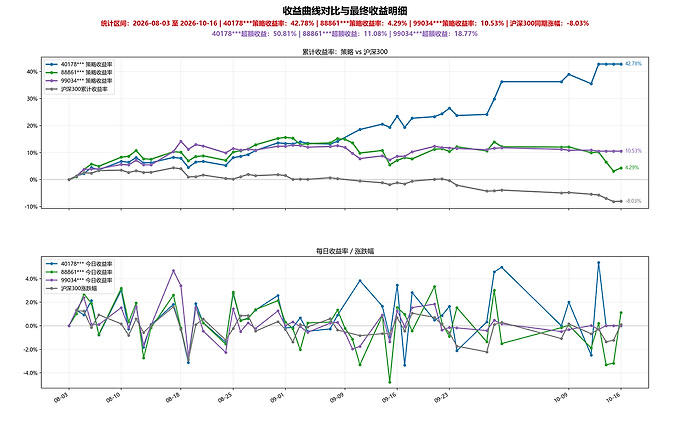Click legend entry 88861*** 今日收益率
Screen dimensions: 690x421
79,272
